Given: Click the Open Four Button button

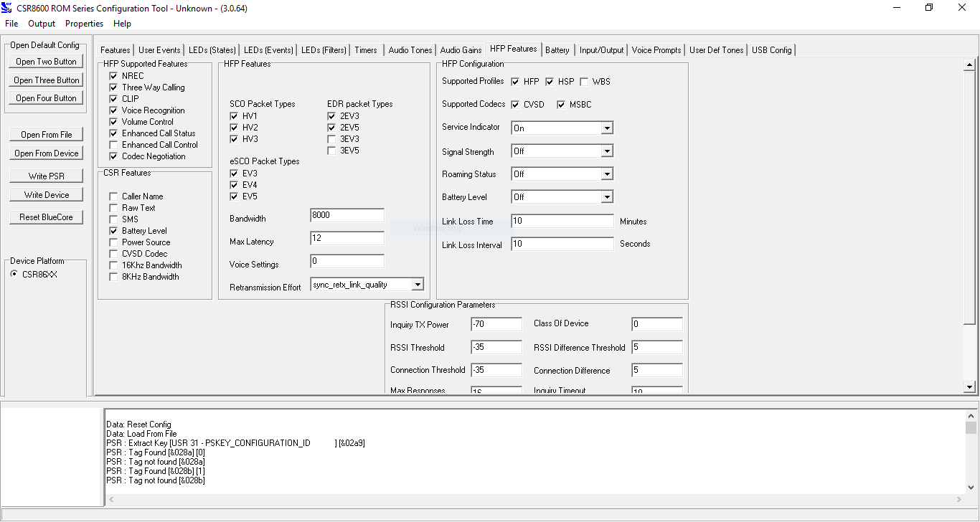Looking at the screenshot, I should pyautogui.click(x=46, y=98).
